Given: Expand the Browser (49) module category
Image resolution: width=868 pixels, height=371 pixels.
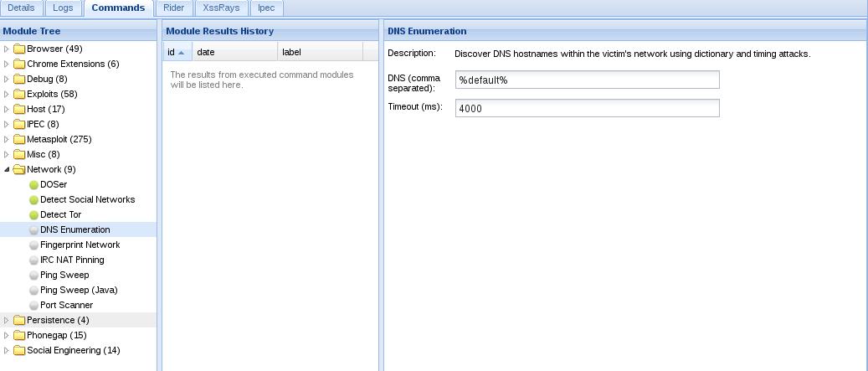Looking at the screenshot, I should [x=7, y=49].
